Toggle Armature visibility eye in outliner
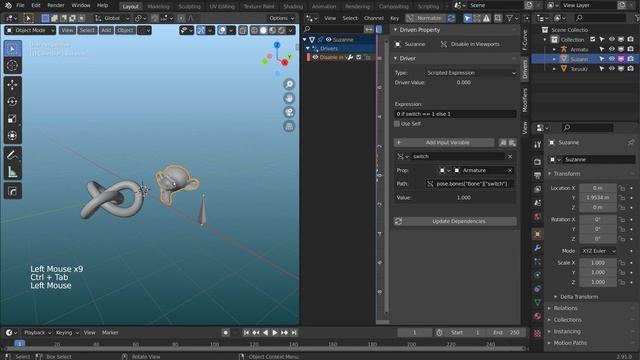The height and width of the screenshot is (360, 640). point(611,49)
